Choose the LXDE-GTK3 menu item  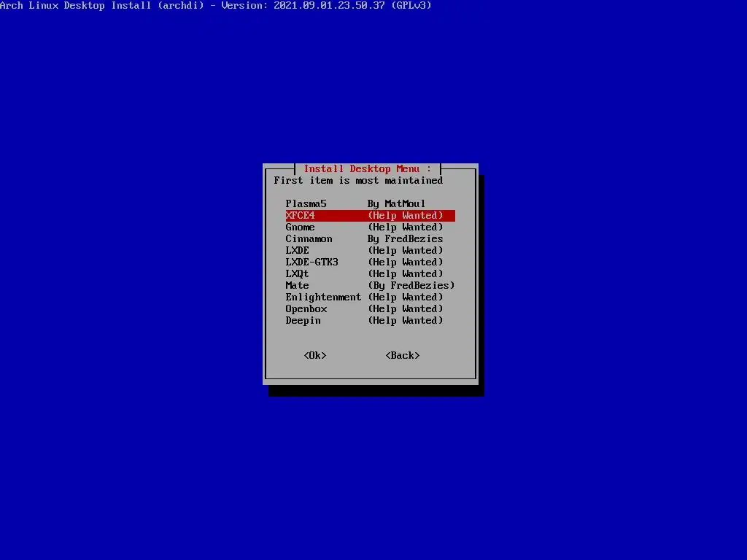click(x=370, y=262)
